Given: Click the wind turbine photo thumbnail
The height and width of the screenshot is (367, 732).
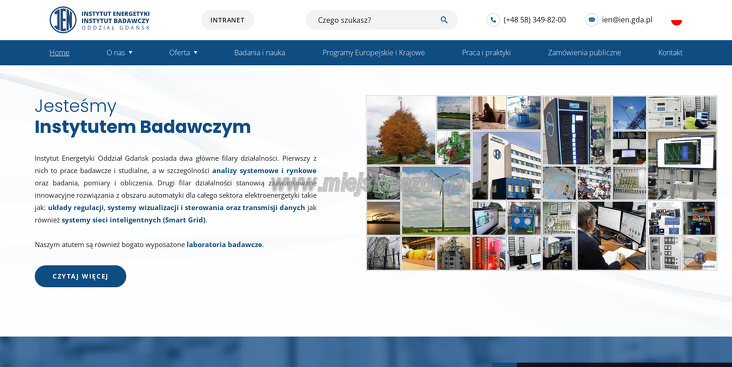Looking at the screenshot, I should click(x=436, y=200).
